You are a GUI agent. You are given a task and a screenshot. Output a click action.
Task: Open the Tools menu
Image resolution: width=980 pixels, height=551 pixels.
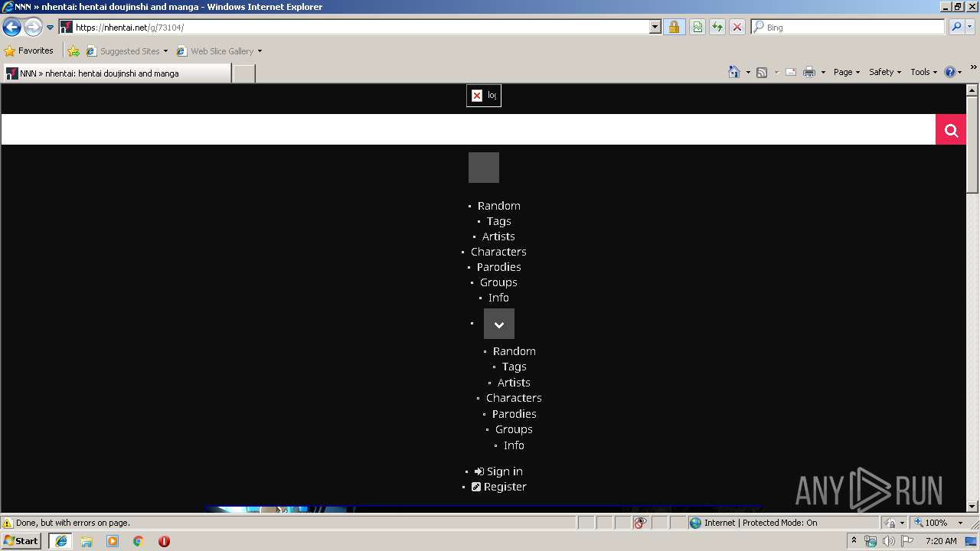pos(923,72)
